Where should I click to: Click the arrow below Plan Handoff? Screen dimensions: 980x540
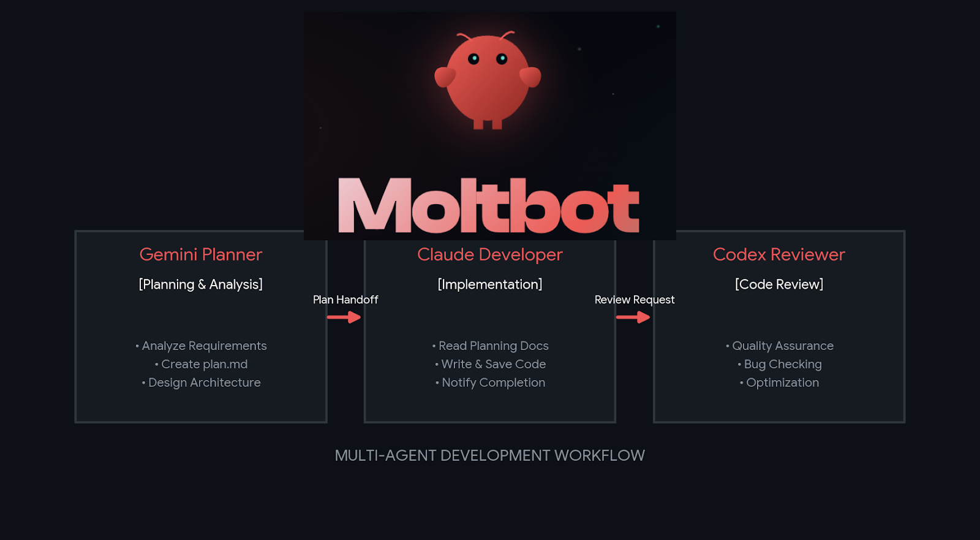pyautogui.click(x=344, y=317)
